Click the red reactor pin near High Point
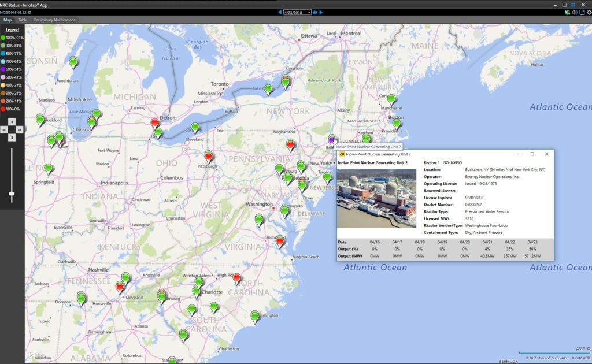592x364 pixels. [x=236, y=278]
